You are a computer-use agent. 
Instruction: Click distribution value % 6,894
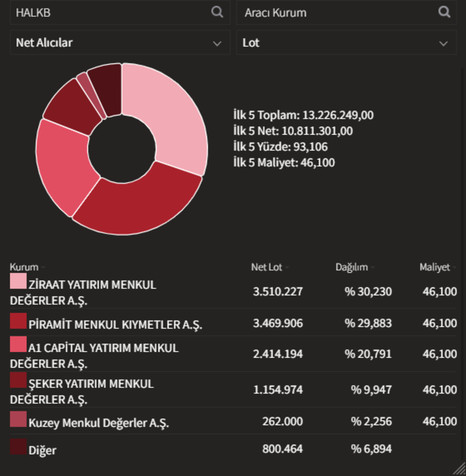371,449
